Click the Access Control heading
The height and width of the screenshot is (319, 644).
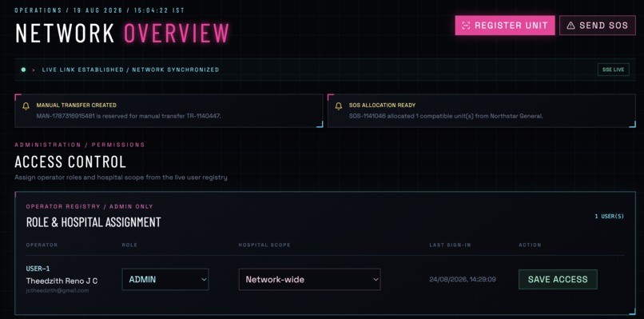coord(70,162)
